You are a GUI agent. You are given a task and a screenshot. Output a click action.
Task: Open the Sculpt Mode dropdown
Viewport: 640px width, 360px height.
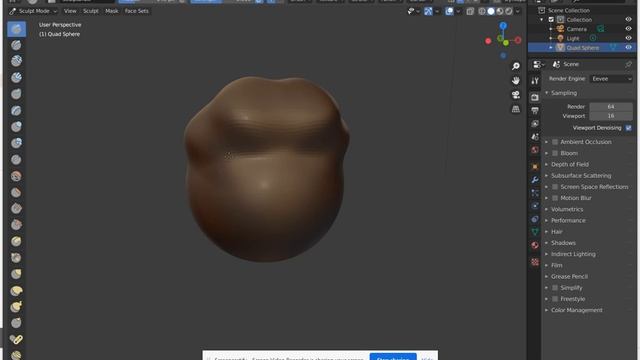[x=33, y=11]
